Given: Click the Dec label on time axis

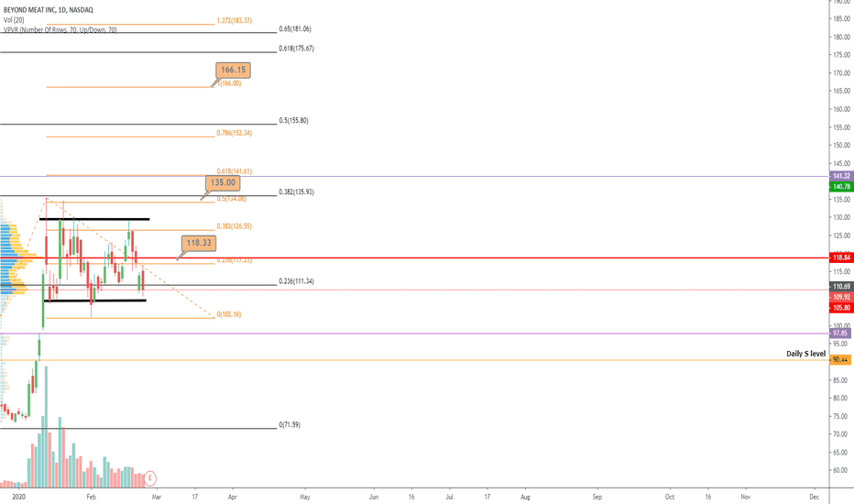Looking at the screenshot, I should (815, 497).
